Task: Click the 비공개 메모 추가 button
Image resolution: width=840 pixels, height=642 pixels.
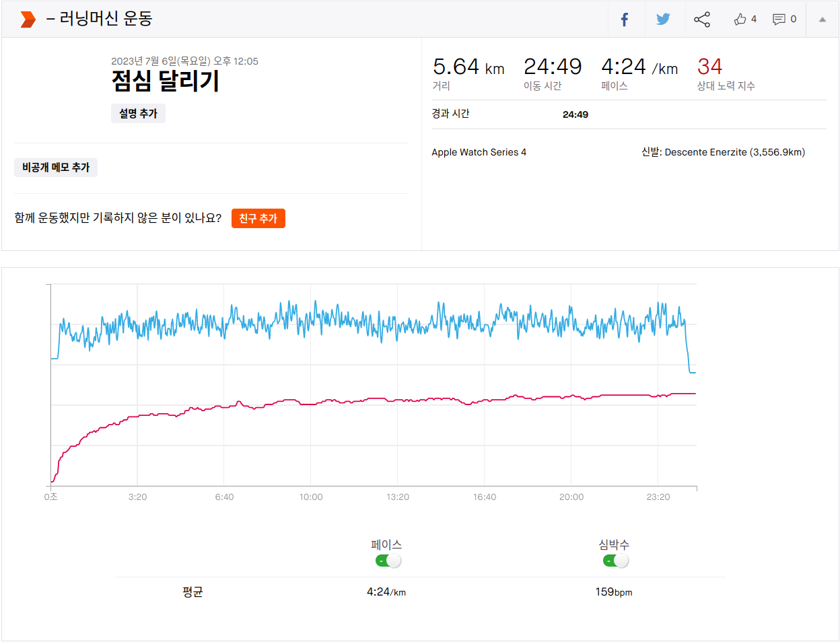Action: coord(56,168)
